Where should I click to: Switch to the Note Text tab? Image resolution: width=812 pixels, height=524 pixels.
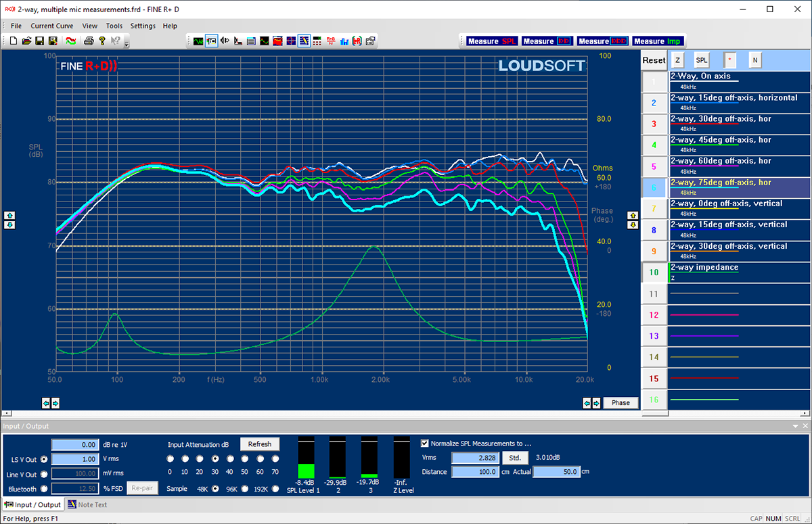(x=87, y=504)
